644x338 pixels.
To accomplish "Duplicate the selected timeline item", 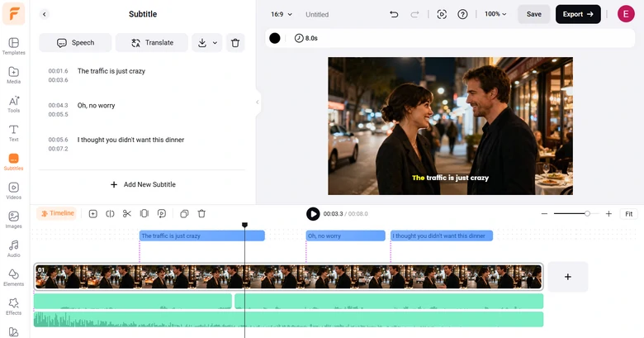I will click(x=184, y=214).
